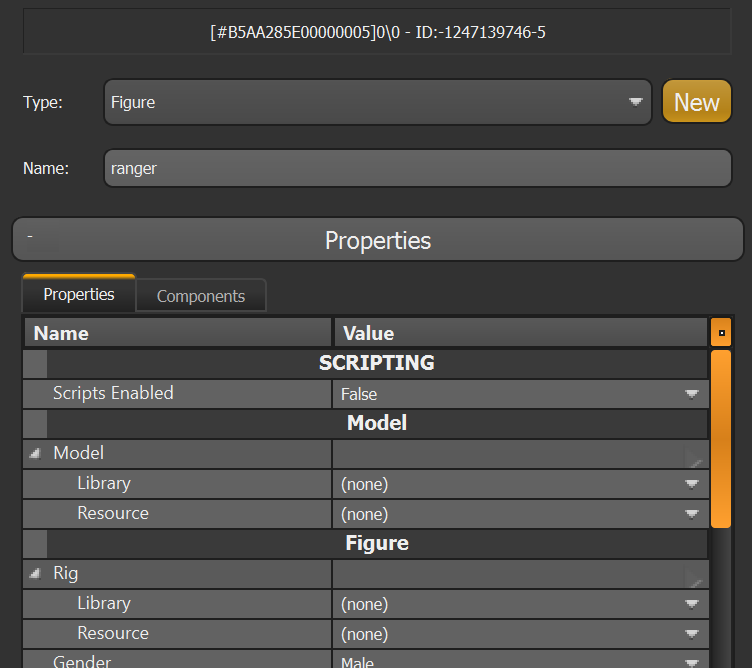Collapse the Rig tree row triangle
752x668 pixels.
(36, 574)
